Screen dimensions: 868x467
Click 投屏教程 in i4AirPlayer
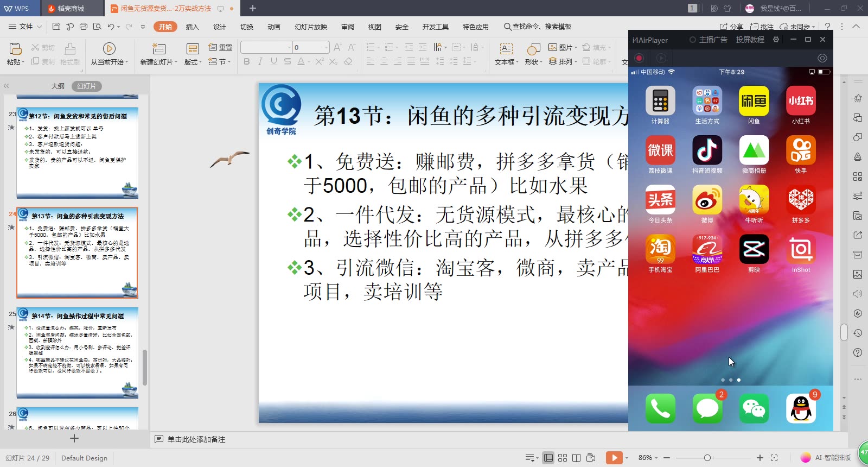point(750,40)
